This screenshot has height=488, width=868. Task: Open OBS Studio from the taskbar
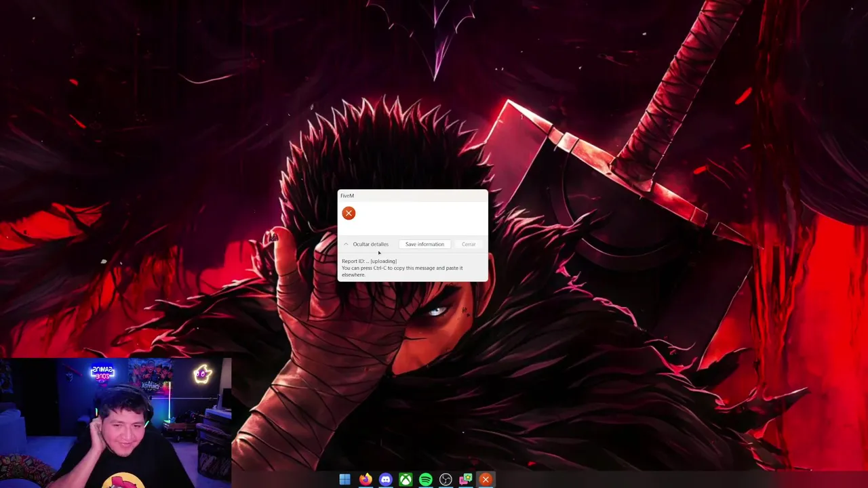(x=446, y=480)
